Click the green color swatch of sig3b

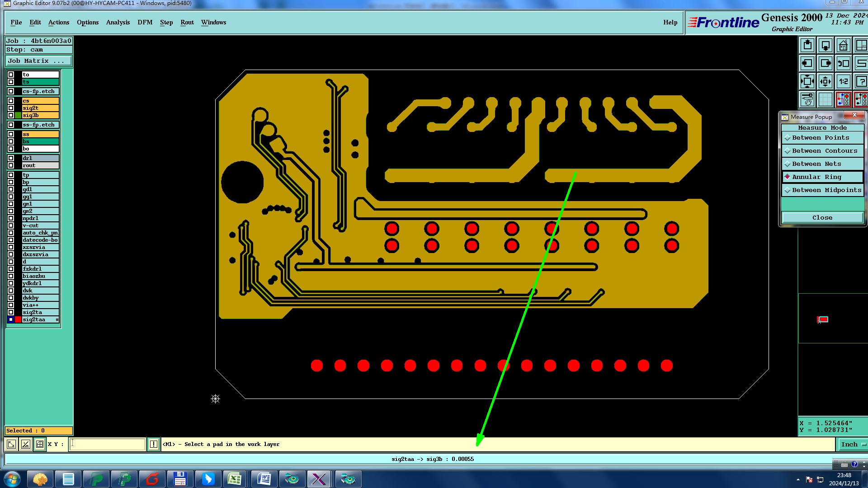(x=18, y=115)
